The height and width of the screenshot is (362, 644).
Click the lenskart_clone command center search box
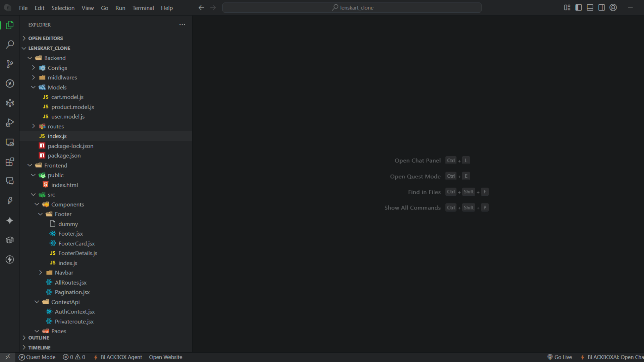pos(352,8)
